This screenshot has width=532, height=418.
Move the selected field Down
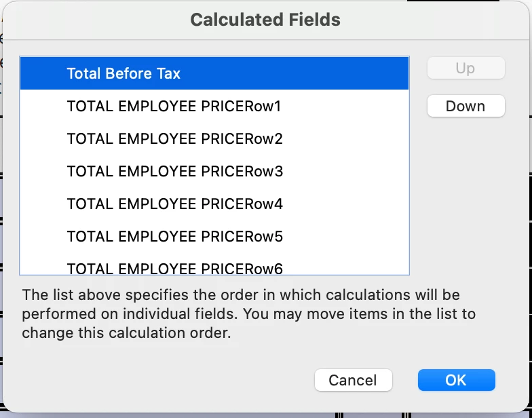pos(465,106)
